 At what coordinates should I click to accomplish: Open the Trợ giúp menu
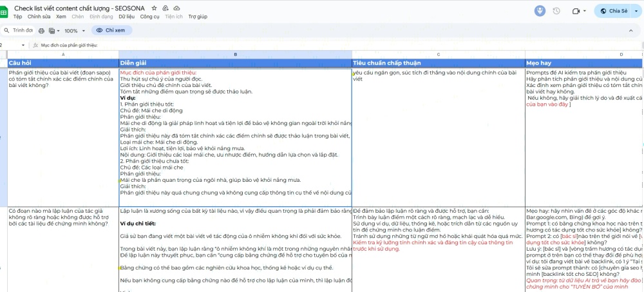point(198,16)
